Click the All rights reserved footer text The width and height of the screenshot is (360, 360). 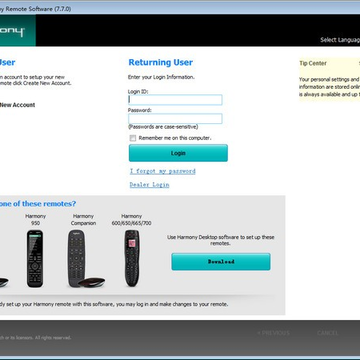[53, 338]
